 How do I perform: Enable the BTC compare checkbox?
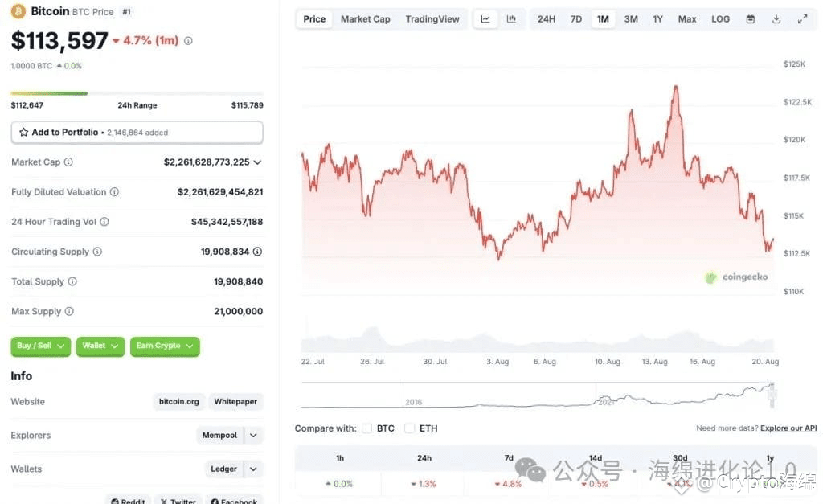tap(366, 428)
